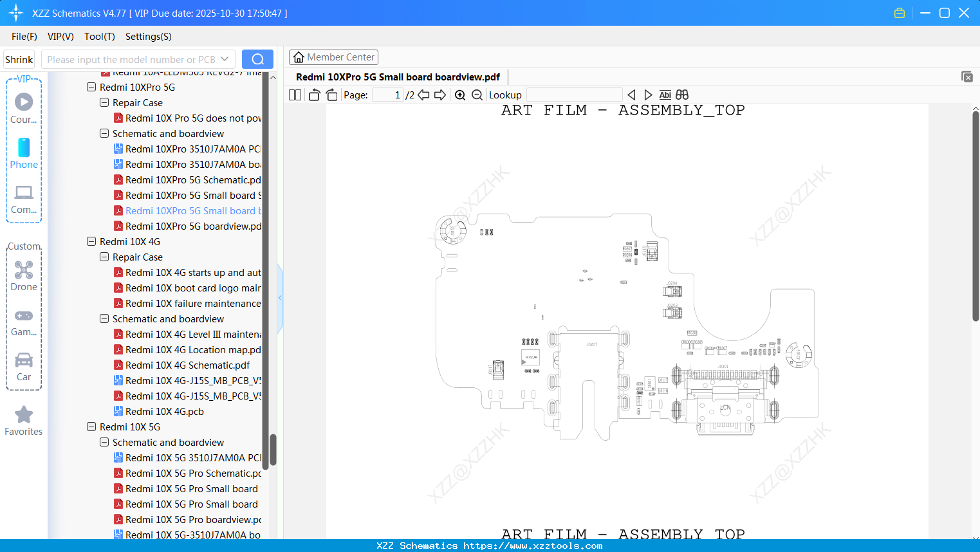The width and height of the screenshot is (980, 552).
Task: Select the zoom out tool
Action: point(476,95)
